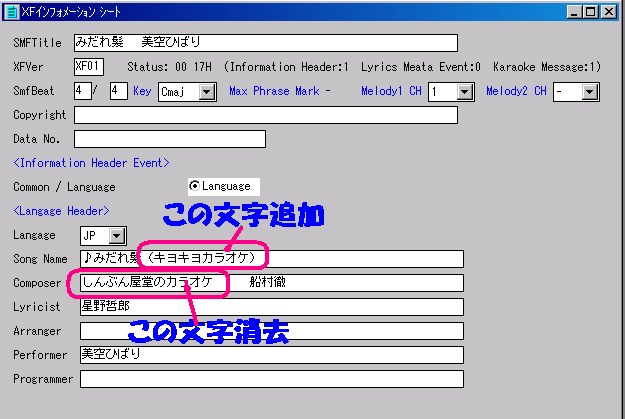This screenshot has width=625, height=419.
Task: Click the empty Copyright field
Action: (265, 115)
